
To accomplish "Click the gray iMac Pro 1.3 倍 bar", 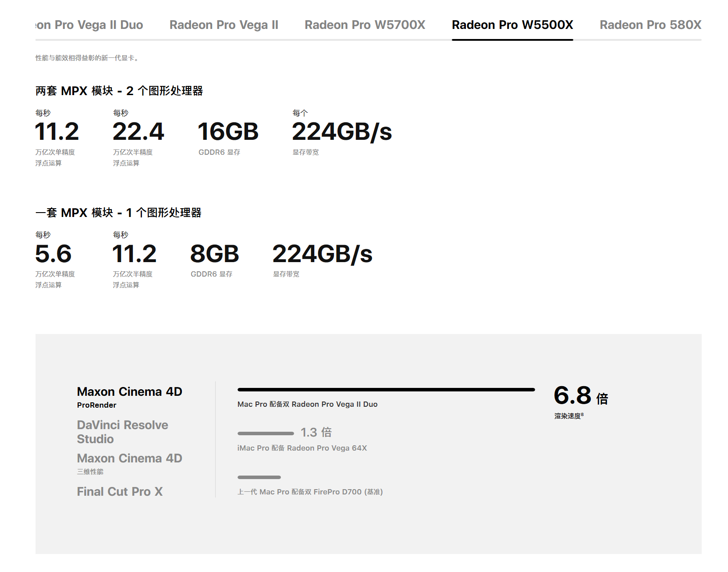I will (x=266, y=433).
